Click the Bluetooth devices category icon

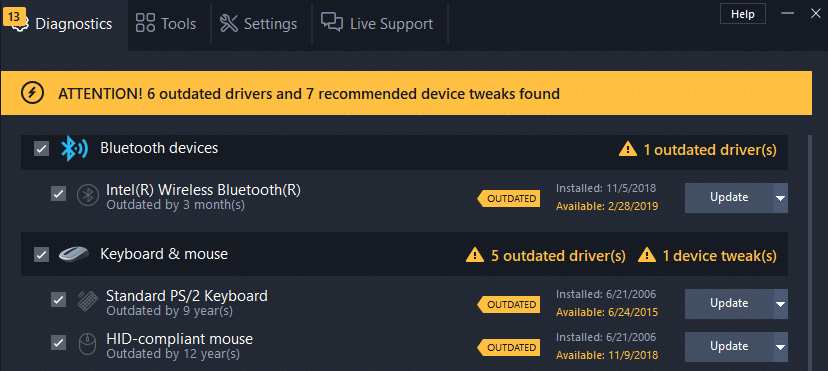[x=74, y=148]
